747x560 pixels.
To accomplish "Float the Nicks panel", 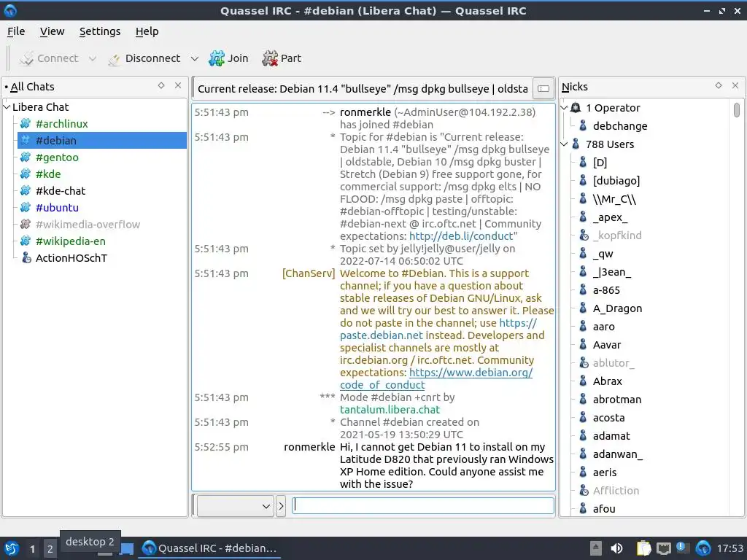I will pos(719,85).
